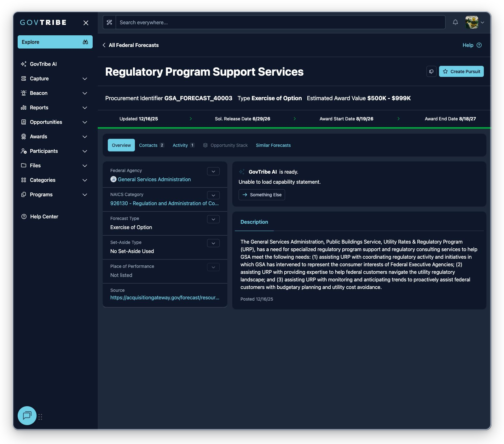504x444 pixels.
Task: Close the sidebar with the X icon
Action: coord(86,23)
